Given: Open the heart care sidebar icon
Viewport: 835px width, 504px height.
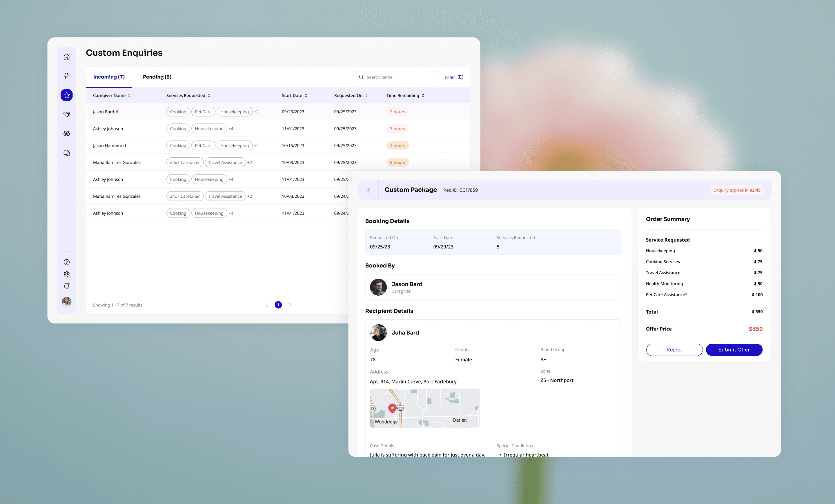Looking at the screenshot, I should tap(66, 114).
